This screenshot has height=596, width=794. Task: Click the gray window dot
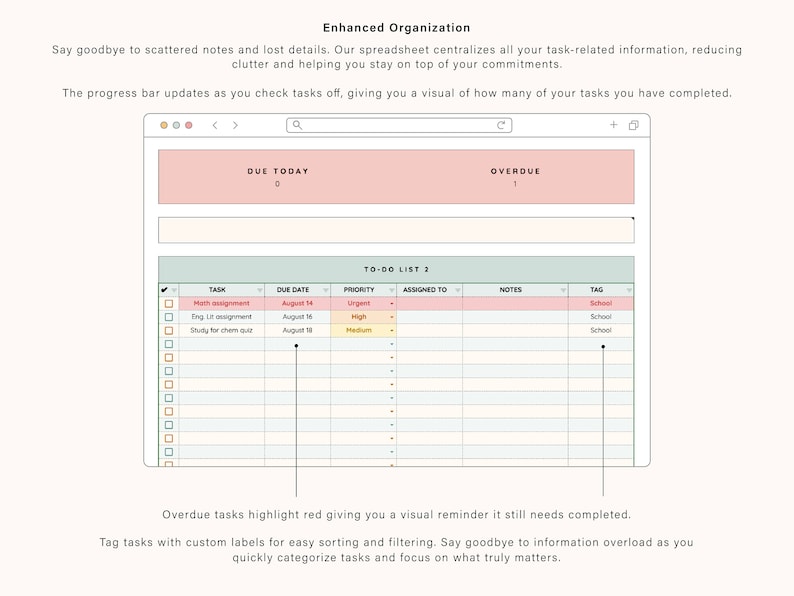click(176, 125)
